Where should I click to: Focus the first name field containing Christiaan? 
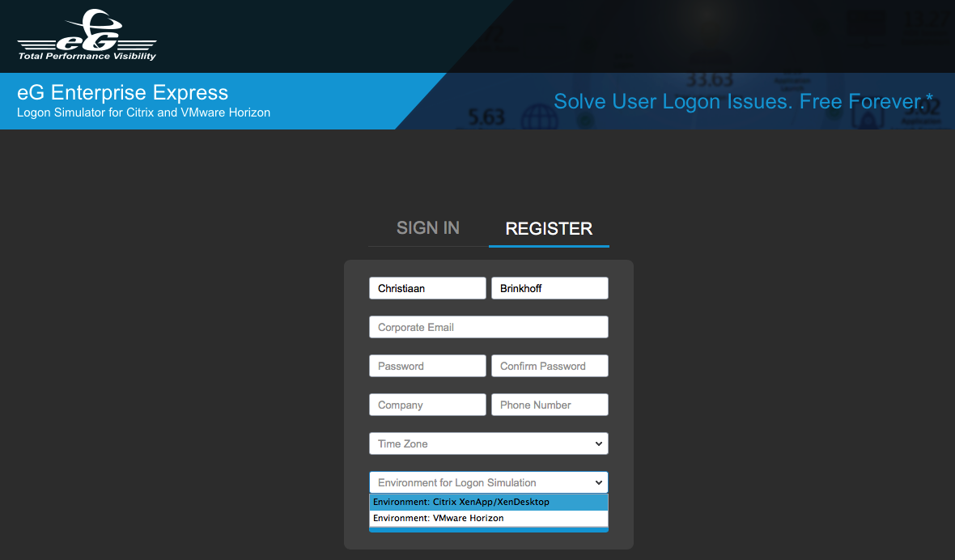tap(427, 288)
